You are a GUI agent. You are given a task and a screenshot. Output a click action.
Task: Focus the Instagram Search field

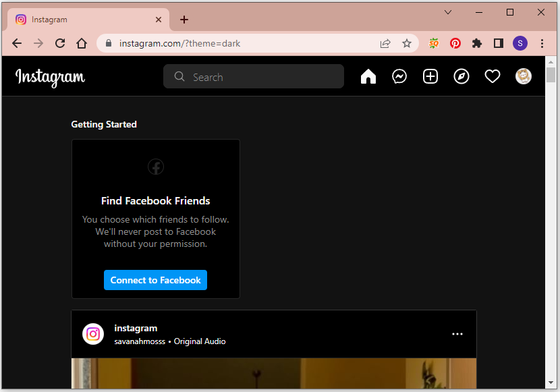pyautogui.click(x=254, y=76)
